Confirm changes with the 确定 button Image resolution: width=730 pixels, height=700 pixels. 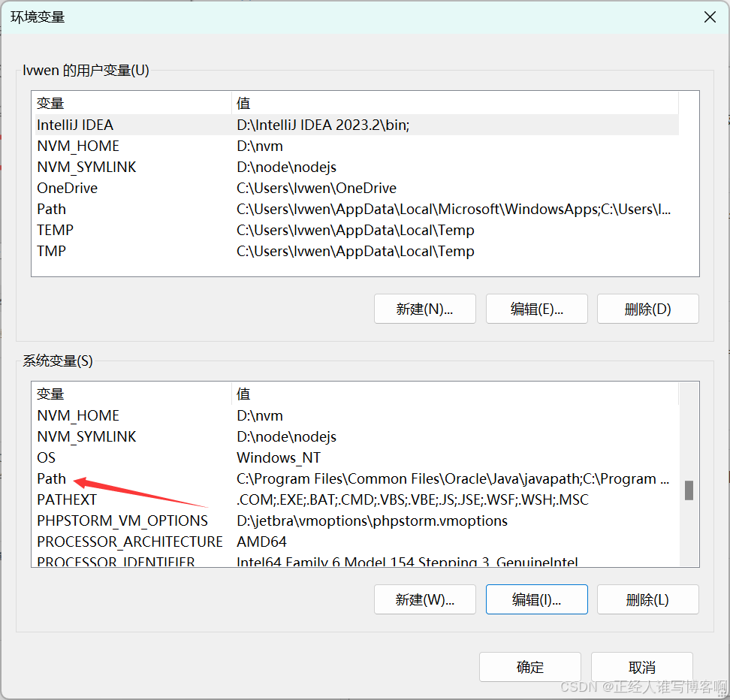pos(529,667)
